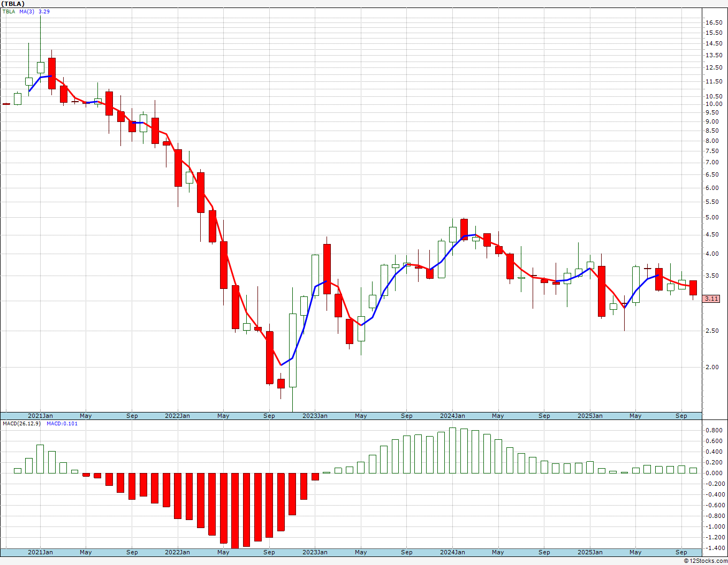Click the MA(3) indicator label
The height and width of the screenshot is (565, 728).
(27, 11)
